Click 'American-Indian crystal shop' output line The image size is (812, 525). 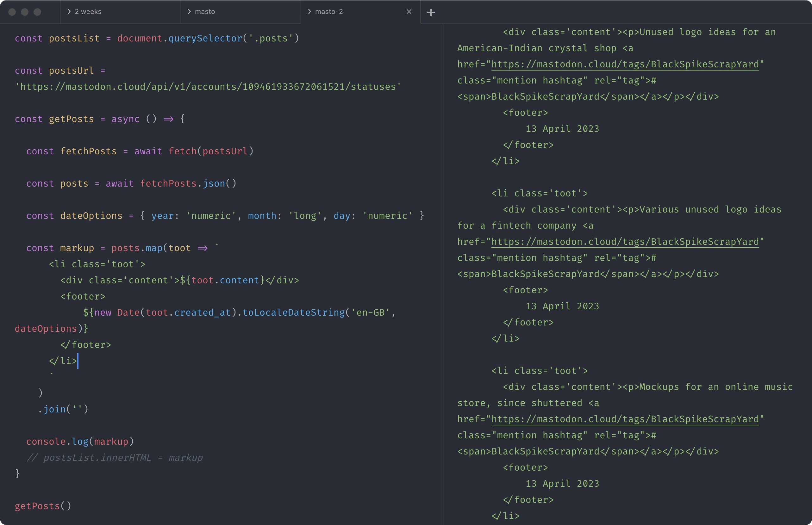coord(545,48)
